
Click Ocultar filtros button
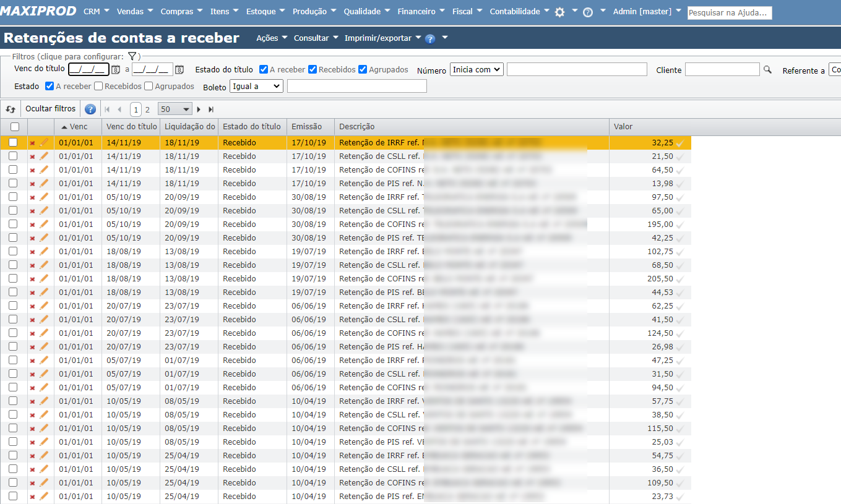pyautogui.click(x=51, y=109)
